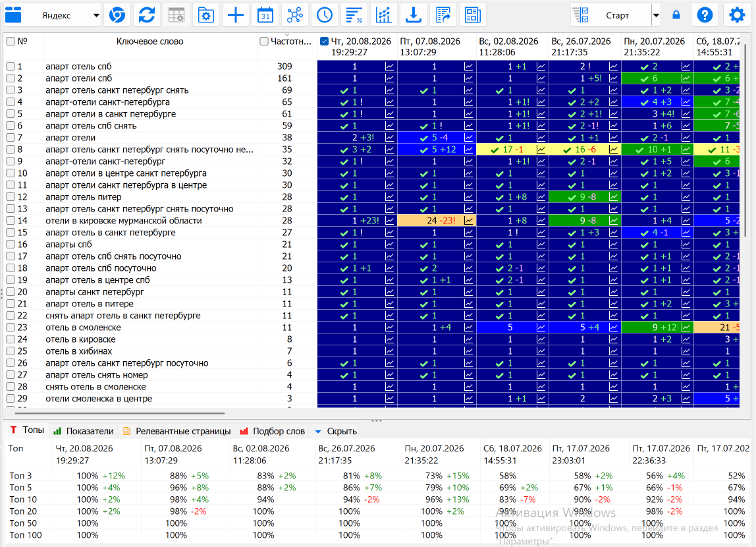Expand the dropdown arrow next to Старт

tap(656, 15)
